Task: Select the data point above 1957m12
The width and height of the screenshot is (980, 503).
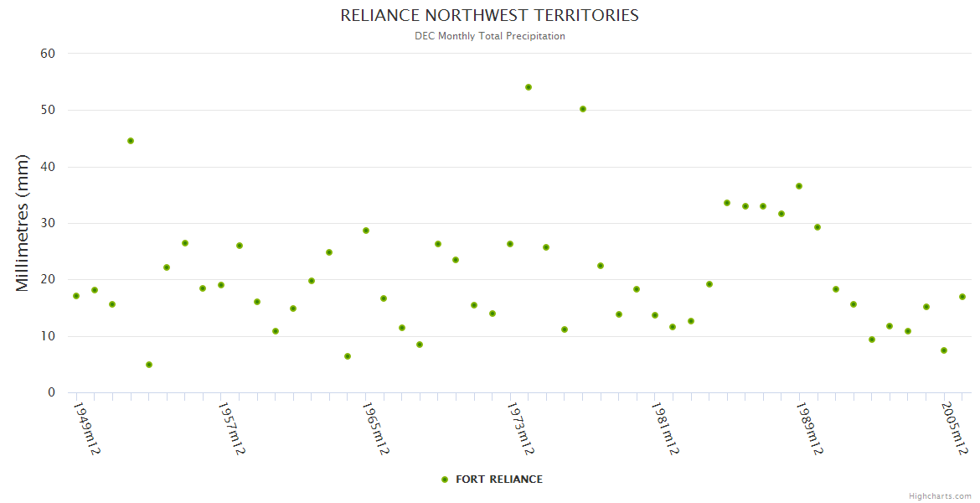Action: tap(221, 285)
